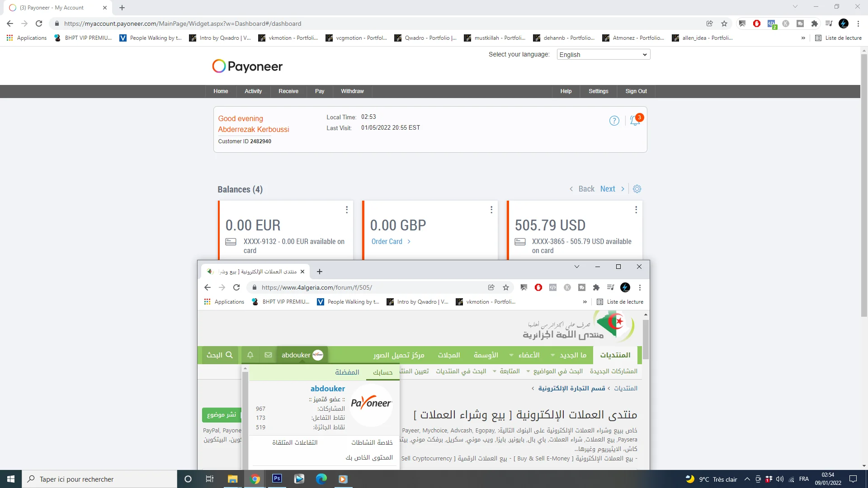This screenshot has width=868, height=488.
Task: Open Photoshop from the taskbar
Action: (x=277, y=479)
